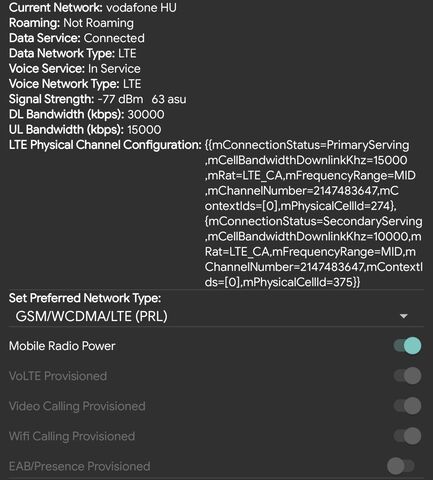Click the Data Network Type LTE line

73,53
